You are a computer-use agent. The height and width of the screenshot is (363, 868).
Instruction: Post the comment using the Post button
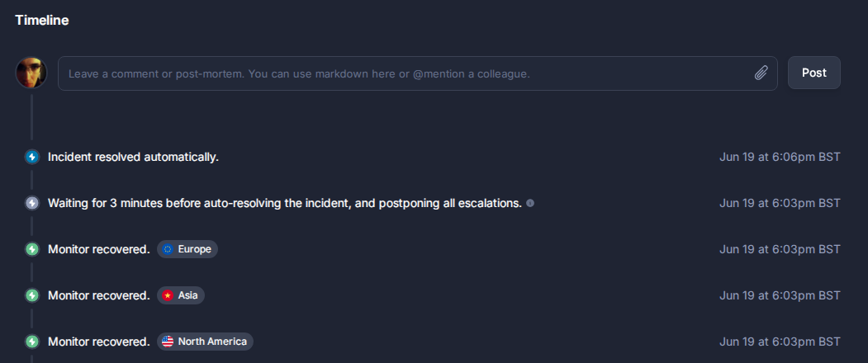tap(814, 73)
